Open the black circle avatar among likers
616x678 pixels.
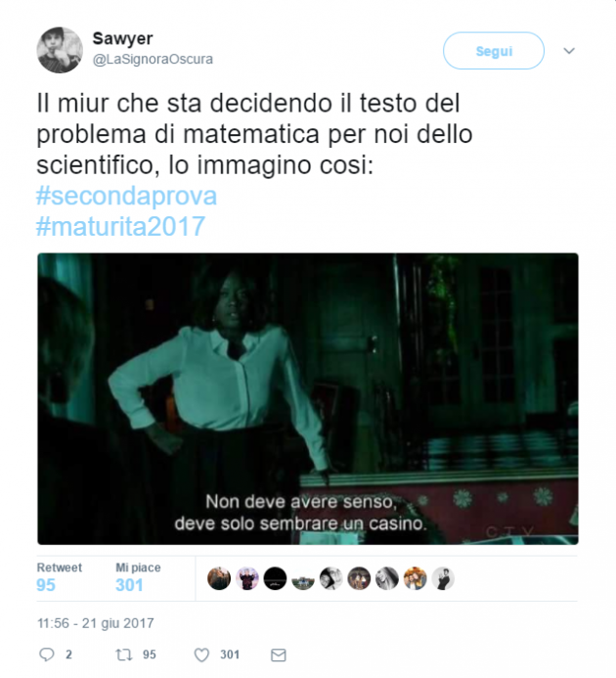(x=275, y=578)
